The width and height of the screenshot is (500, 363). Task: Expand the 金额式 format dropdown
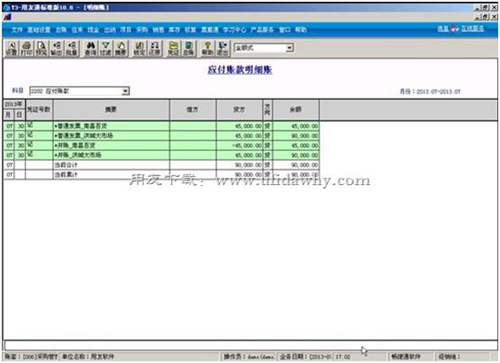290,48
